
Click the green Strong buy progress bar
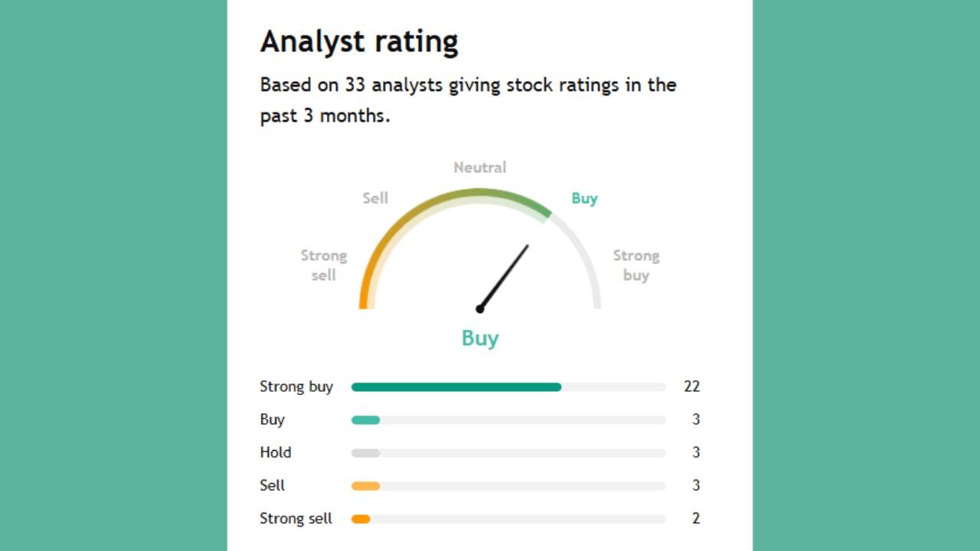click(x=456, y=387)
